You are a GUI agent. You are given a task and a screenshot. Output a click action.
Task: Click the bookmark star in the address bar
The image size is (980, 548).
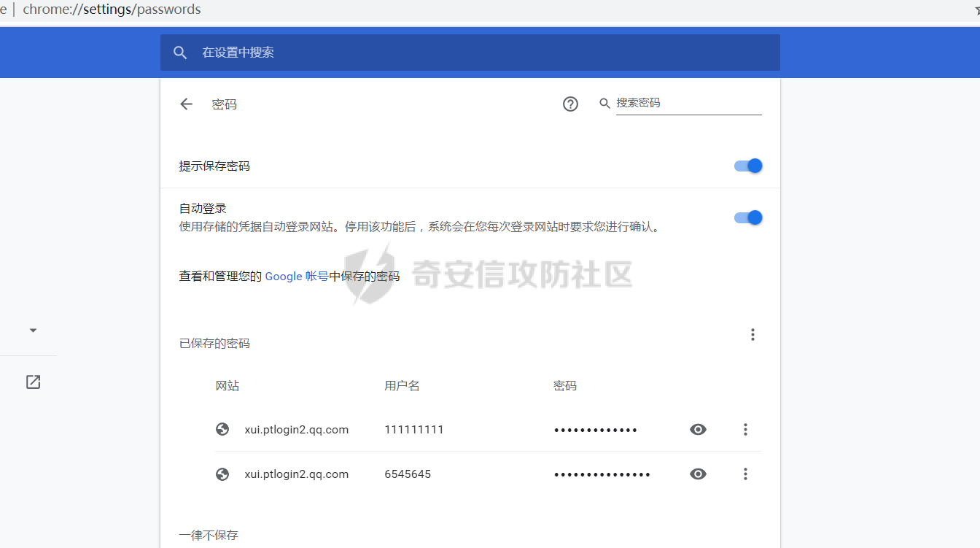(976, 10)
